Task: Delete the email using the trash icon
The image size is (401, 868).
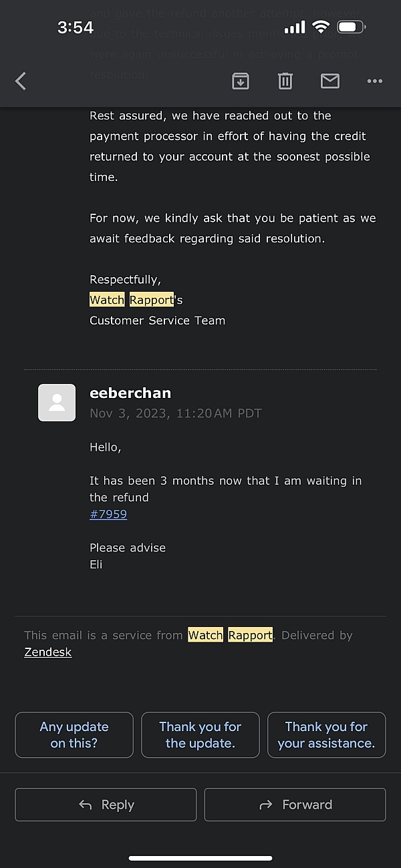Action: [x=285, y=81]
